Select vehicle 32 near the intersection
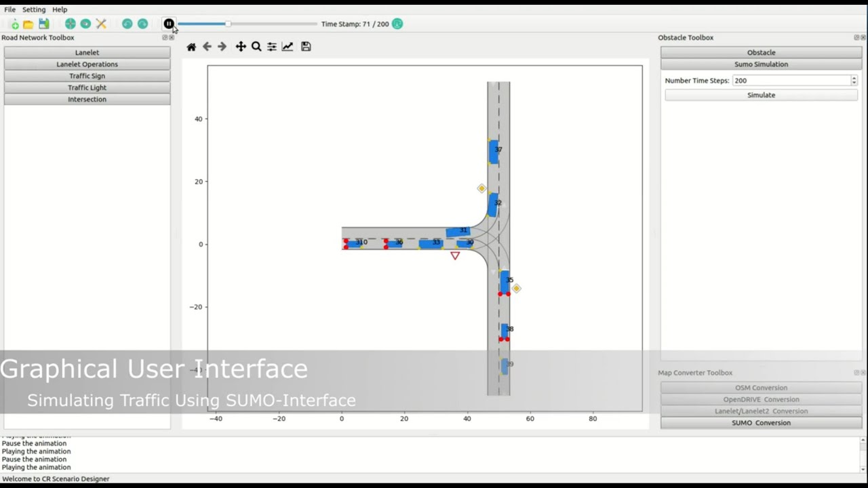 coord(493,205)
